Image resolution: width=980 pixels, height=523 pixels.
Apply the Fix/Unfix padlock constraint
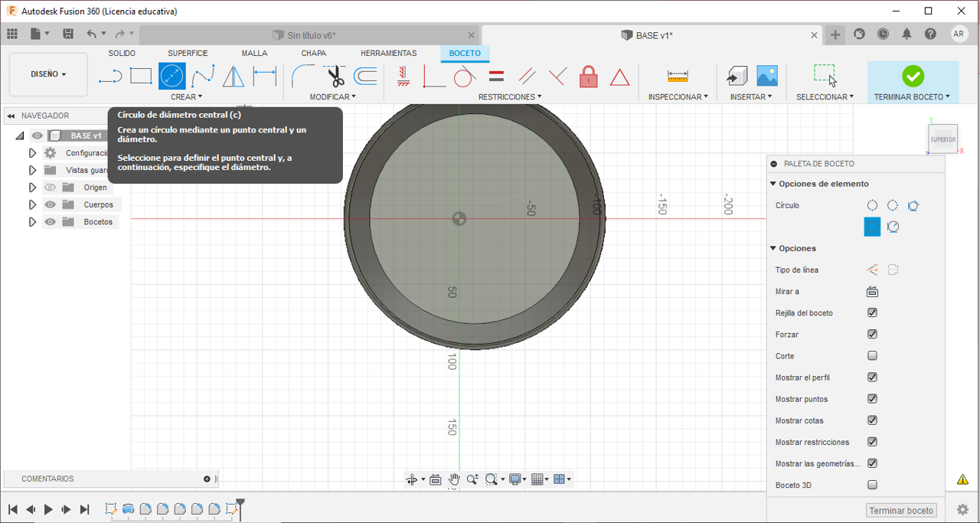point(588,77)
